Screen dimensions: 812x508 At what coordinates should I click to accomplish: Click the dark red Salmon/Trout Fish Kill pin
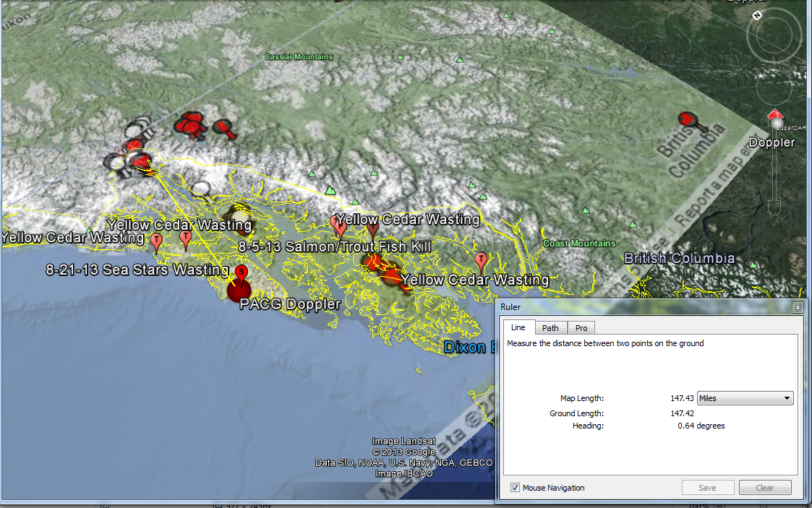tap(372, 230)
